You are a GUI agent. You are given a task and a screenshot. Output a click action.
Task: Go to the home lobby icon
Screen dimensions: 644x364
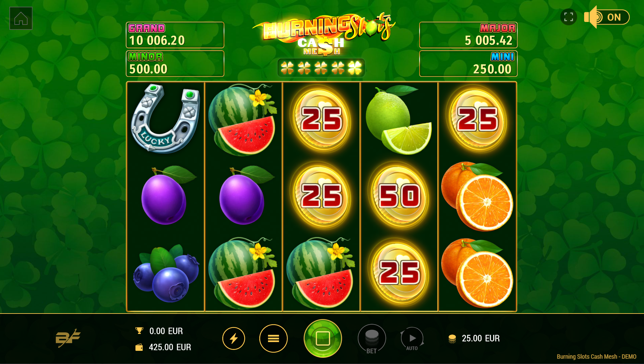tap(21, 18)
